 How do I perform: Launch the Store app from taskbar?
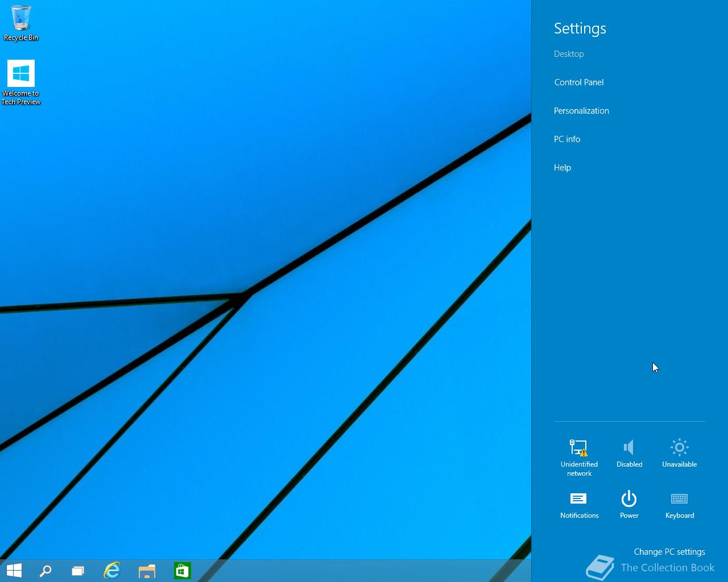(182, 571)
